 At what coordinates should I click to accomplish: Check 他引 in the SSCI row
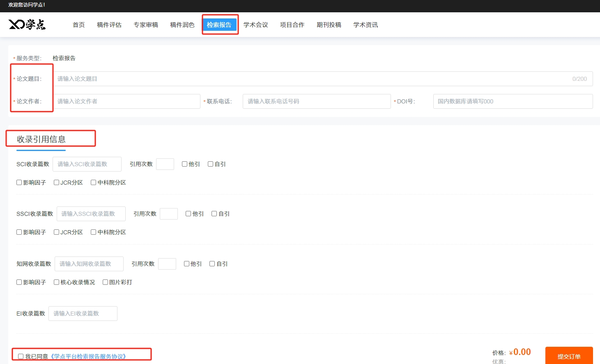point(189,214)
